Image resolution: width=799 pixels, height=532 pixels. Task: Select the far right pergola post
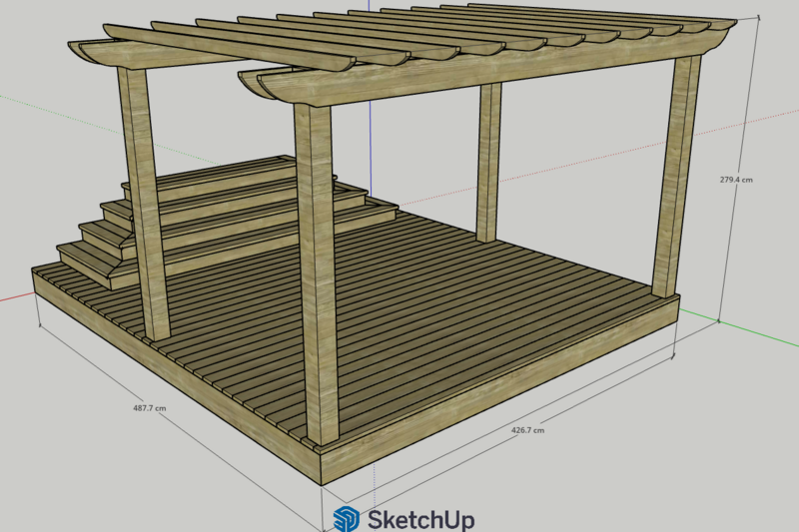pos(675,176)
